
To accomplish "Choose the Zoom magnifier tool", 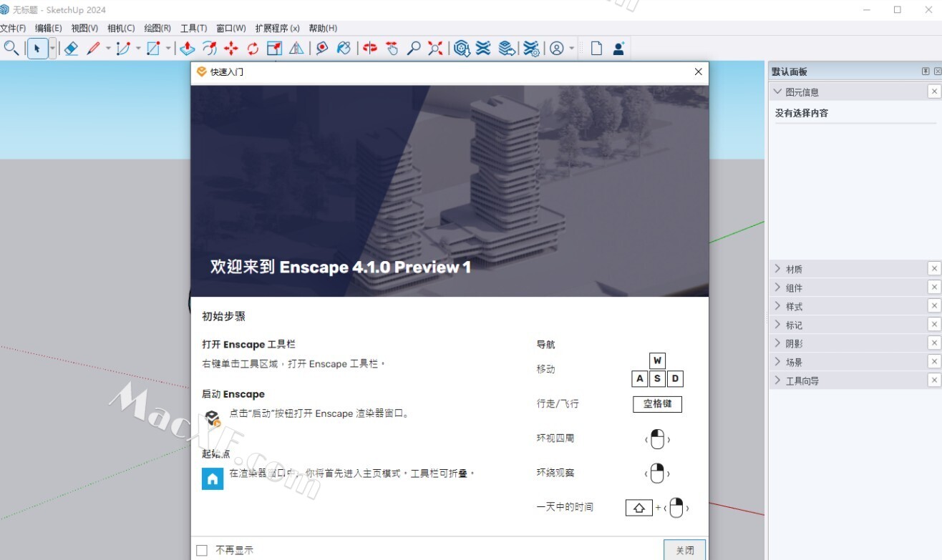I will coord(413,48).
